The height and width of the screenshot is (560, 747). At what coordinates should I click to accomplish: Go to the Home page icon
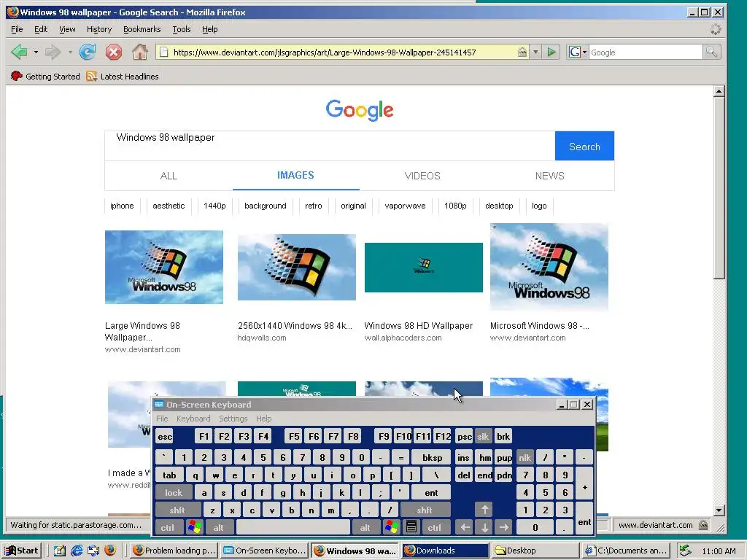pos(139,52)
